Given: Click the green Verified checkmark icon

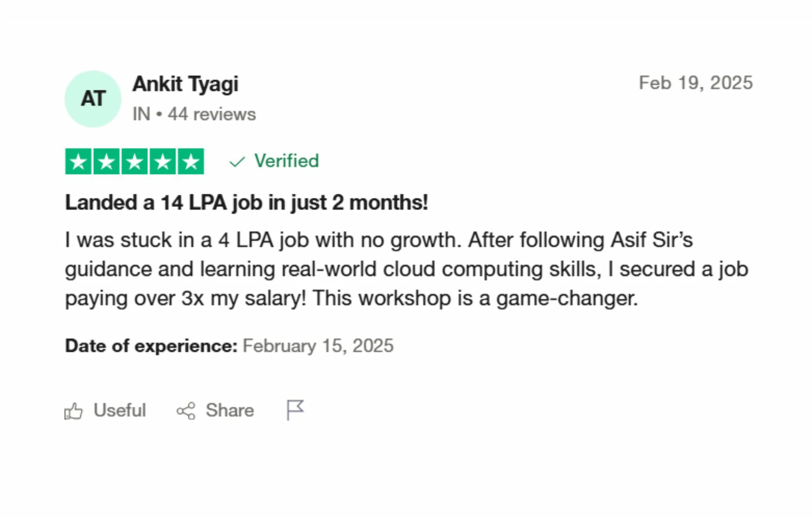Looking at the screenshot, I should (x=237, y=162).
